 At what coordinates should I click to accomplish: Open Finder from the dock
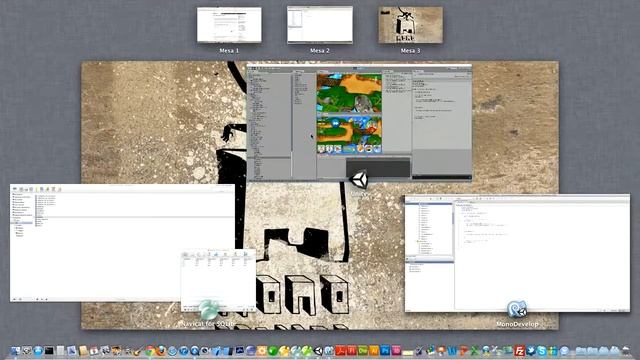(x=16, y=351)
